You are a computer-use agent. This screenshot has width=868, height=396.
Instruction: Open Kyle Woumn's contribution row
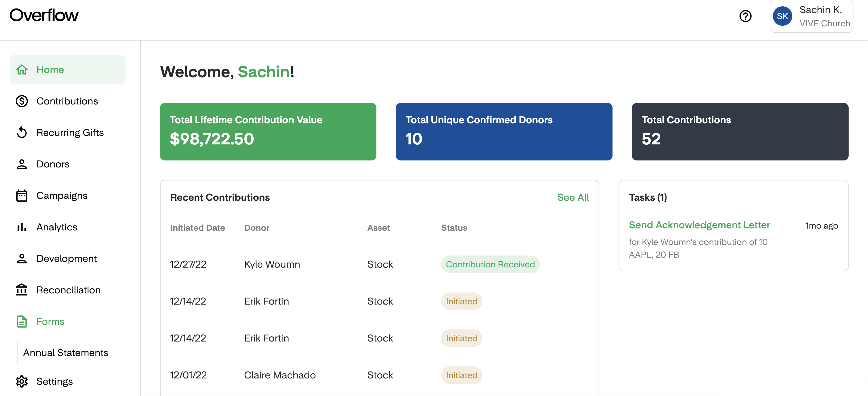tap(272, 264)
